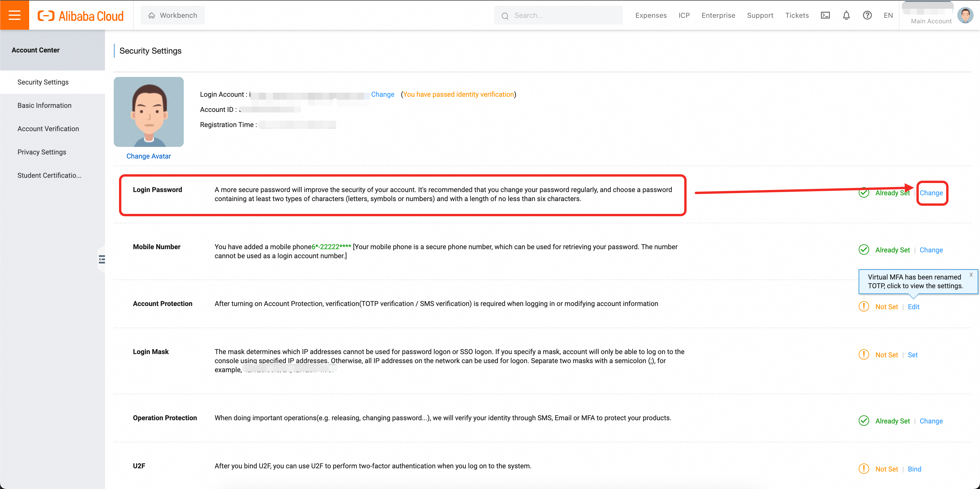Click Bind for U2F

[x=914, y=469]
